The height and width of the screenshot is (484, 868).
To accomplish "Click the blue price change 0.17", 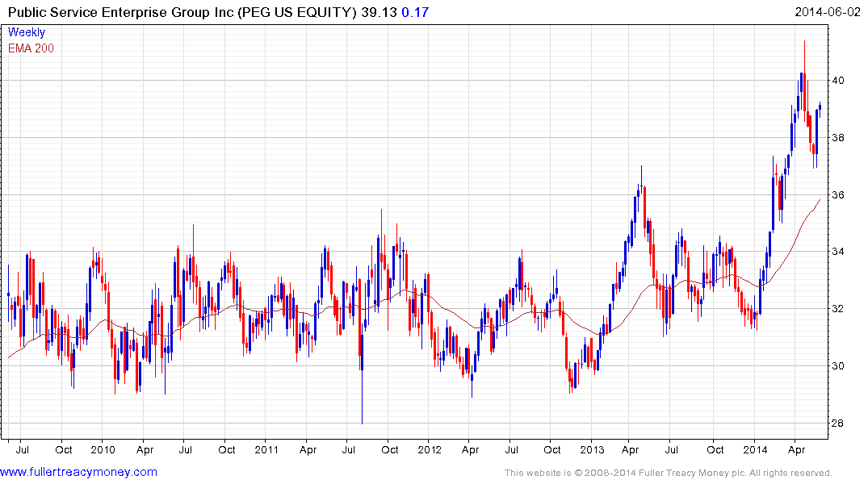I will (x=415, y=12).
